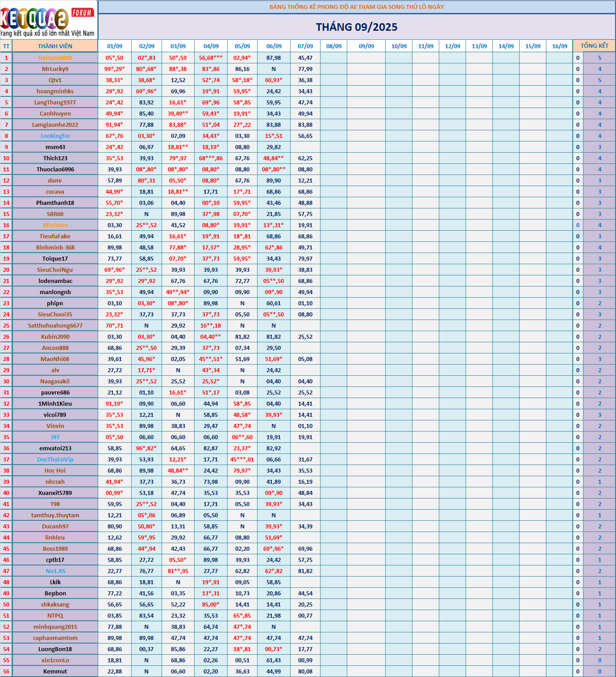Click member name Lookingfor
The height and width of the screenshot is (677, 616).
55,136
